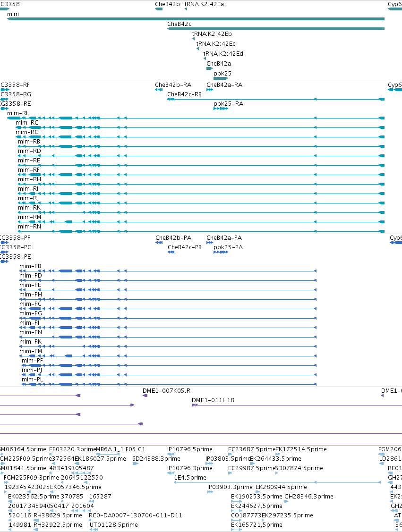Click the ppk25-RA transcript label
402x532 pixels.
(x=229, y=103)
